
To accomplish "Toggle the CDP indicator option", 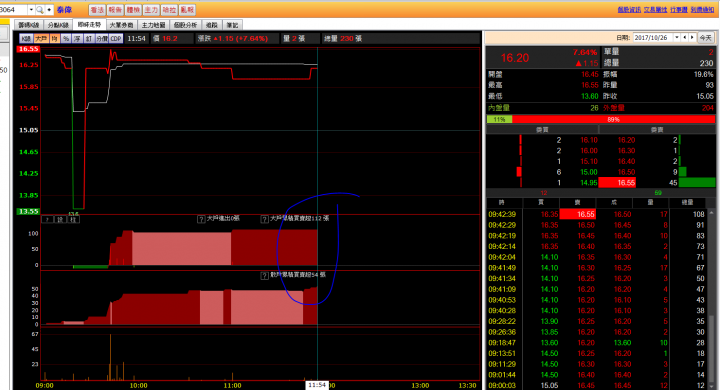I will tap(116, 39).
